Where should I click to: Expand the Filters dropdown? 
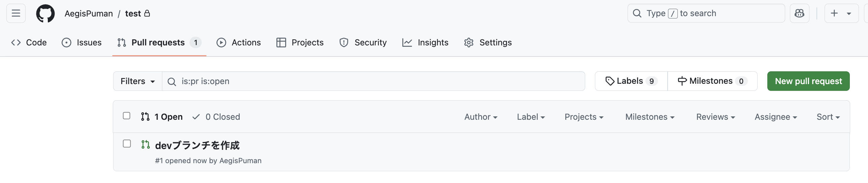137,81
